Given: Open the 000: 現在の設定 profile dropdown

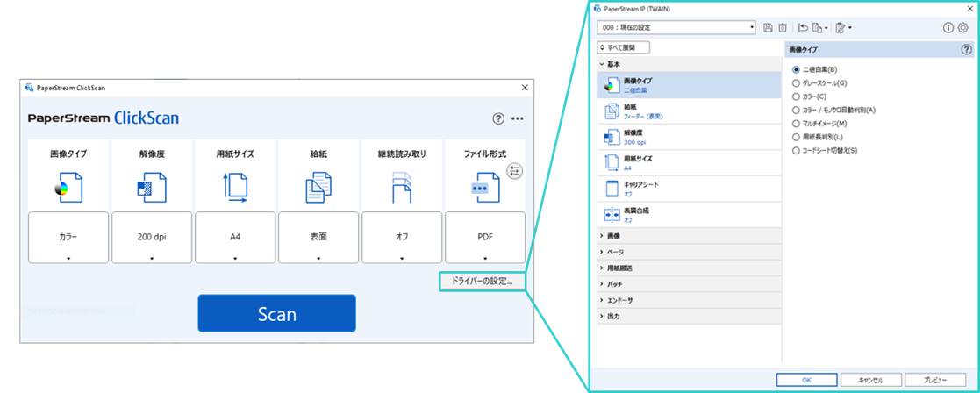Looking at the screenshot, I should pos(676,27).
